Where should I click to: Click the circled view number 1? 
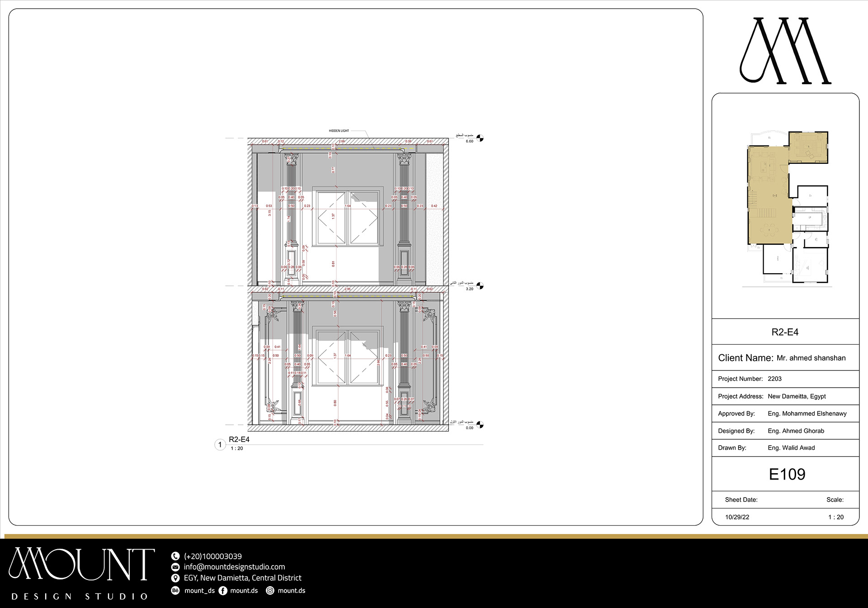coord(220,445)
